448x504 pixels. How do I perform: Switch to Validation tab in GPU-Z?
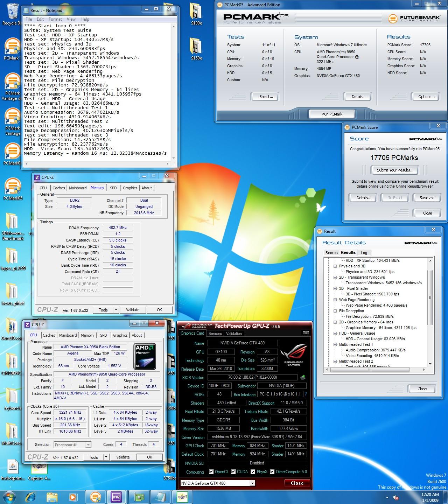[234, 334]
